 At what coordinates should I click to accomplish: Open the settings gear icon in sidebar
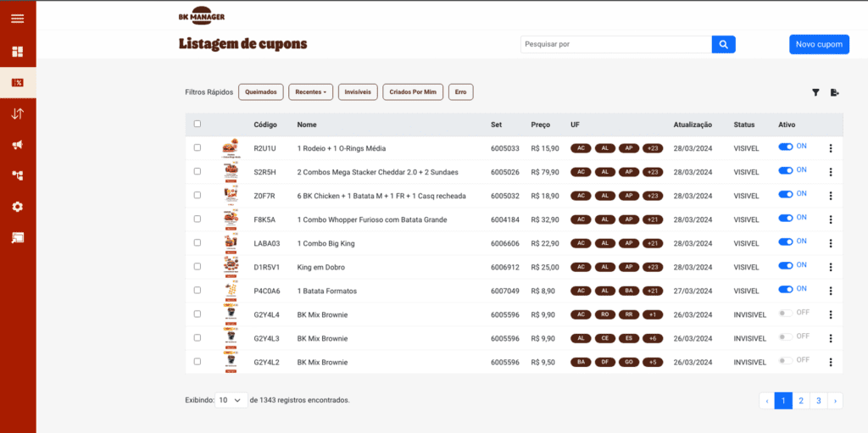click(18, 207)
